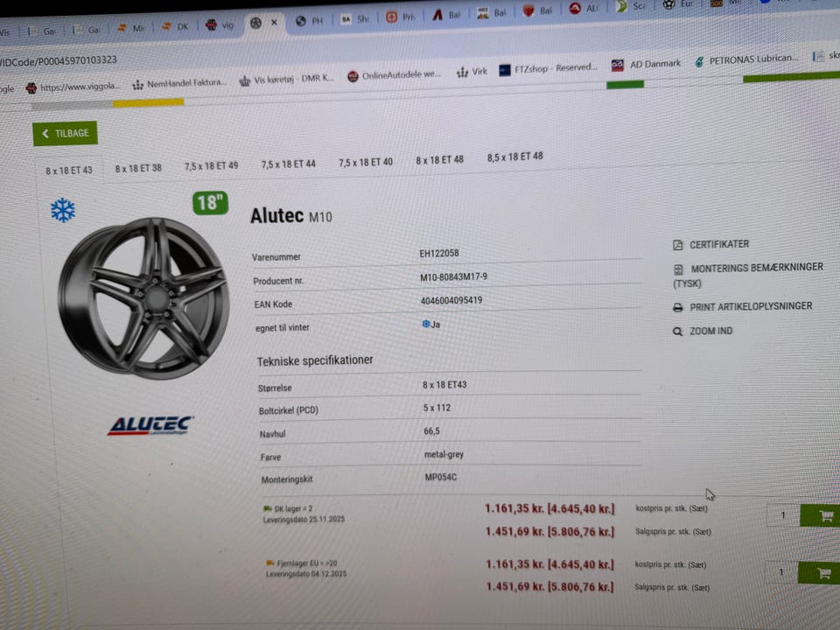Choose the 8,5 x 18 ET 48 tab
Viewport: 840px width, 630px height.
(x=514, y=157)
